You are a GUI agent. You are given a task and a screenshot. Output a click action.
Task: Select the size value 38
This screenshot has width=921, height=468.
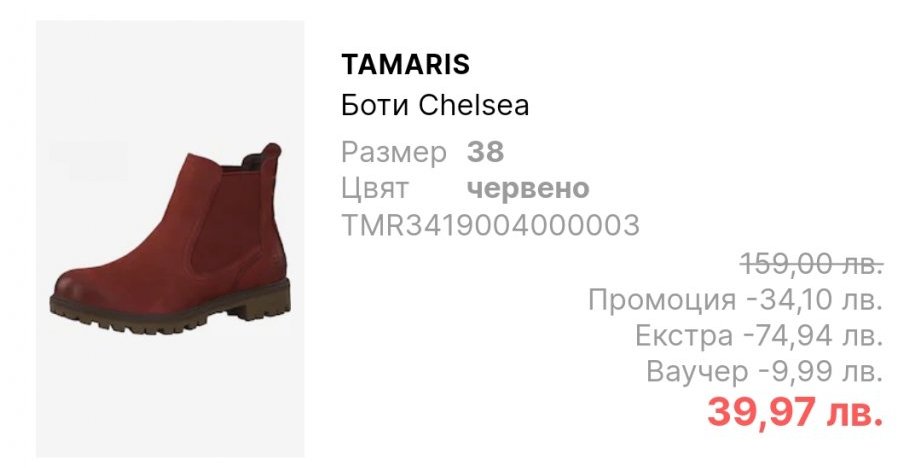coord(485,152)
